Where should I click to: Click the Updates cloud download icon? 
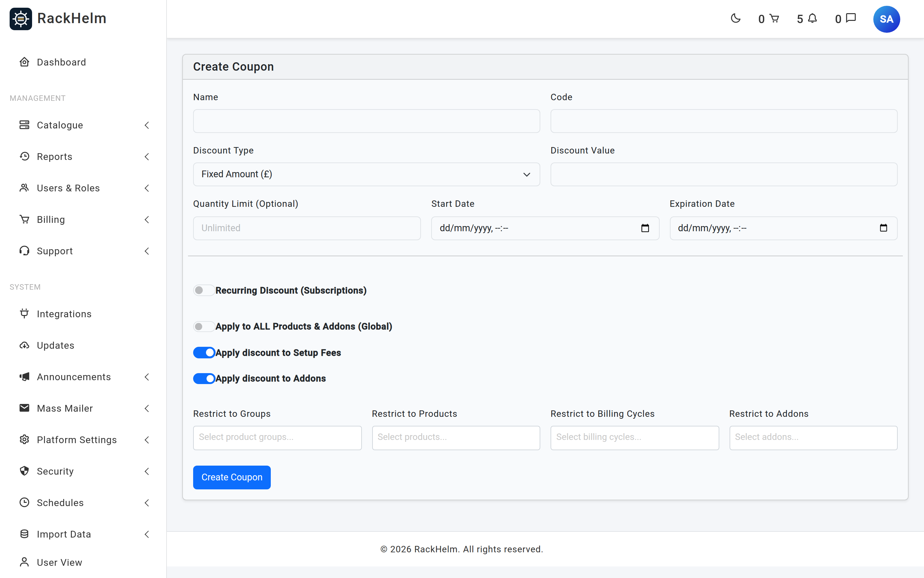tap(24, 345)
